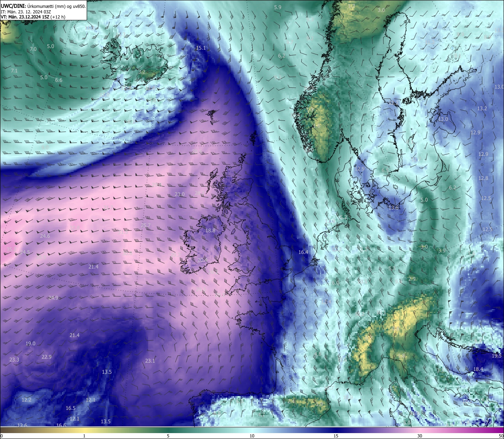504x439 pixels.
Task: Click the map value 16.5
Action: (70, 408)
